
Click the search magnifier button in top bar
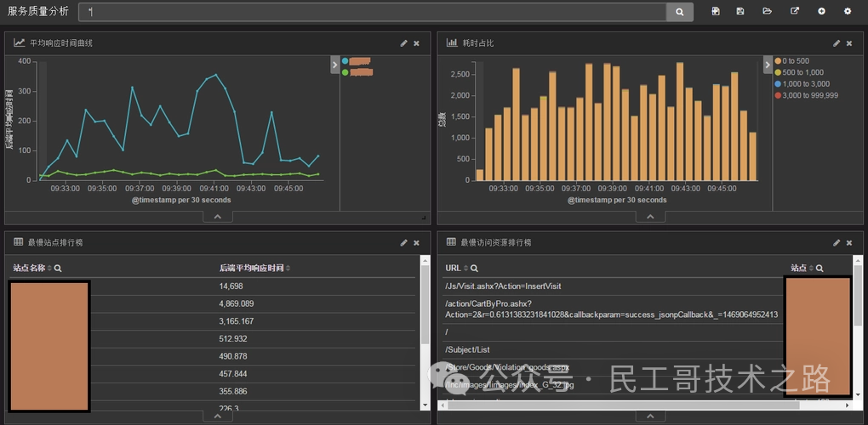[679, 12]
